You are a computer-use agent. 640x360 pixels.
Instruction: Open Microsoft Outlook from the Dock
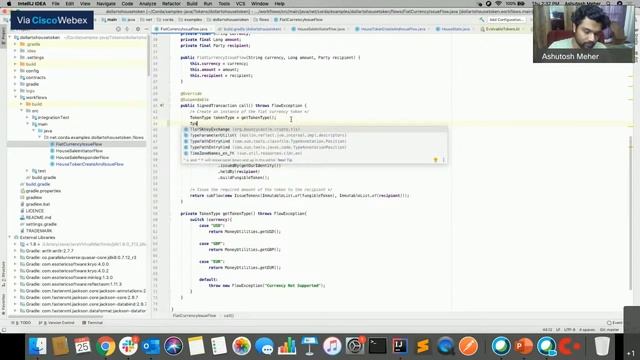[151, 346]
